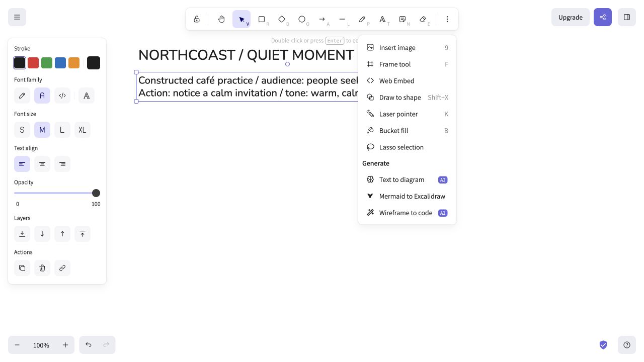This screenshot has width=644, height=362.
Task: Choose Lasso selection from the menu
Action: [407, 147]
